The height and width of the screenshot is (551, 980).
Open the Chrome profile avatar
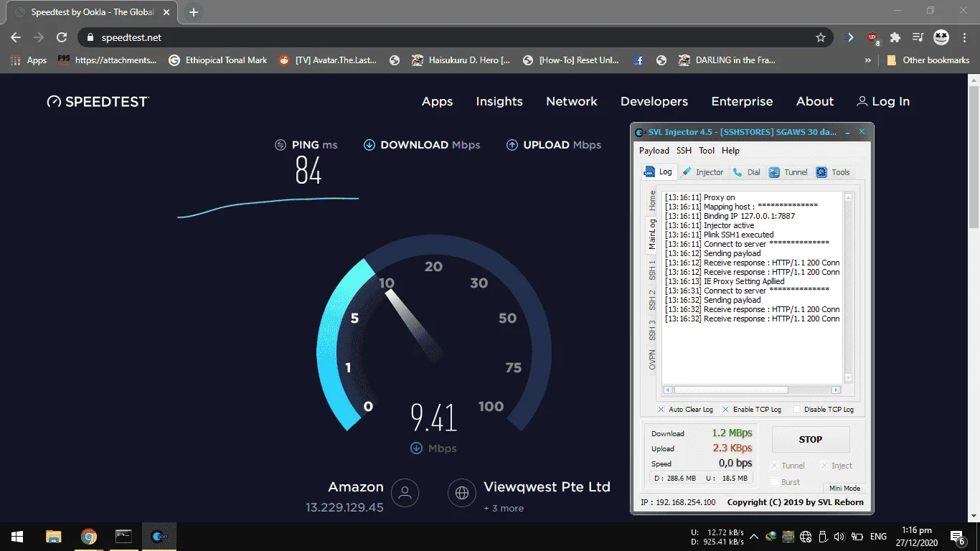pos(941,37)
